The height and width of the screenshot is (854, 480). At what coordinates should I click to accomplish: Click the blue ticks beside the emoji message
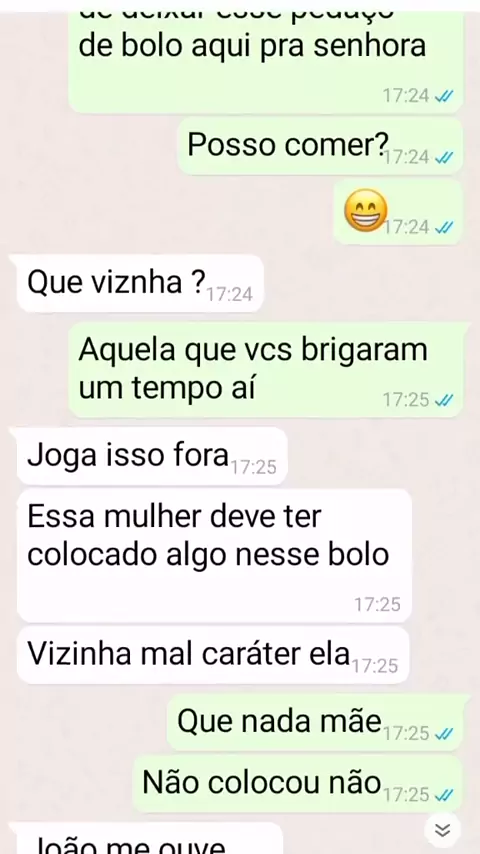point(445,227)
